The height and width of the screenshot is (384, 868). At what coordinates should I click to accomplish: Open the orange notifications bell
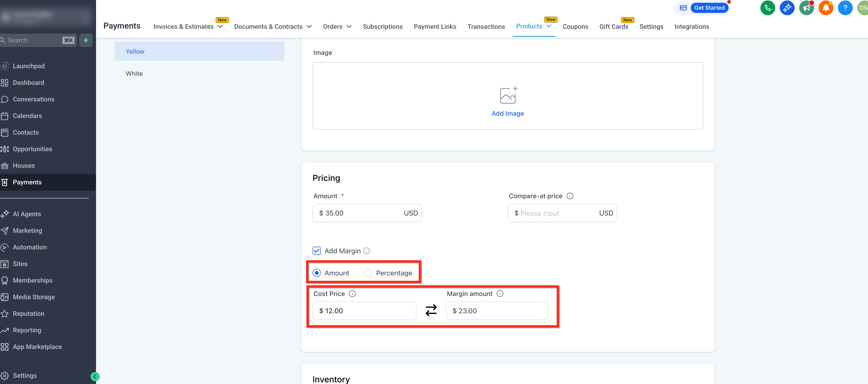[826, 8]
